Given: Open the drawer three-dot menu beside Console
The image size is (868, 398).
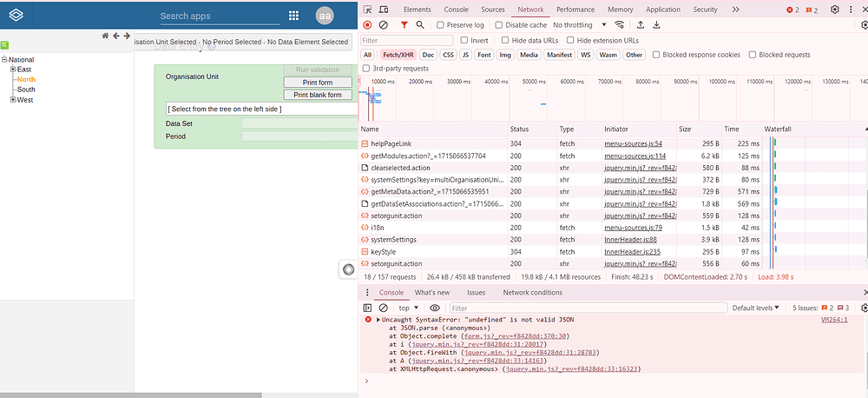Looking at the screenshot, I should point(366,293).
